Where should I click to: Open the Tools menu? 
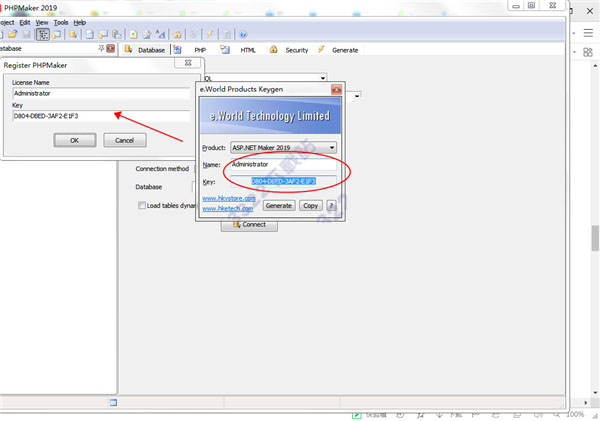[61, 21]
